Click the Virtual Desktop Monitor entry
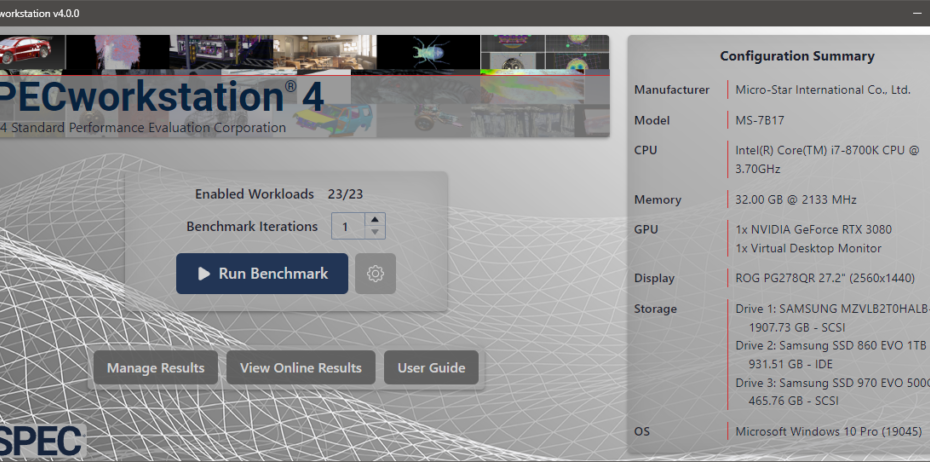 pos(808,248)
